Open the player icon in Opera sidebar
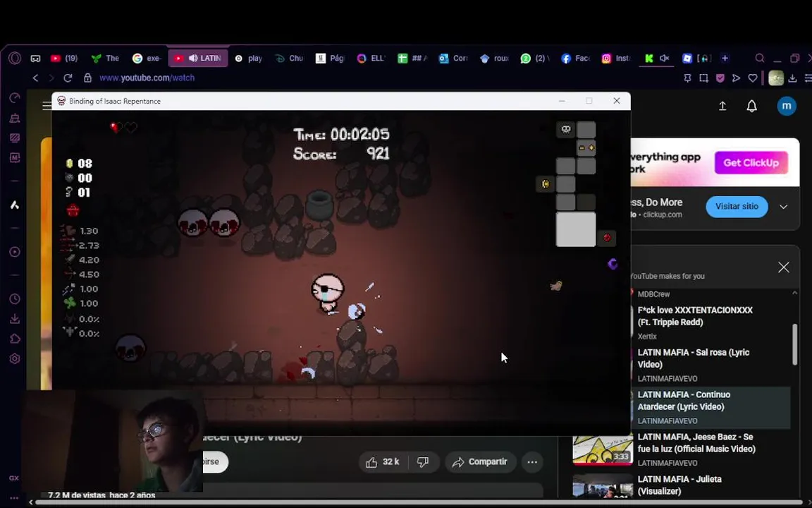Viewport: 812px width, 508px height. click(x=15, y=252)
